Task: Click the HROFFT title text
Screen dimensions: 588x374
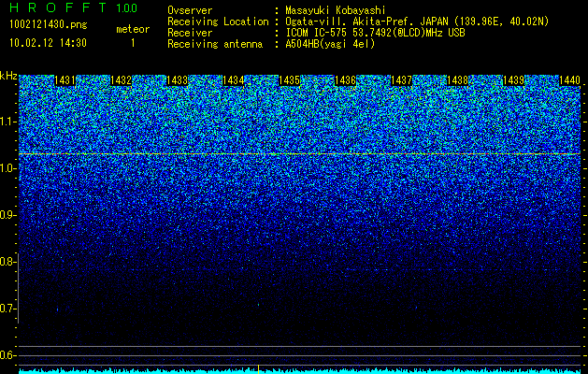Action: 59,7
